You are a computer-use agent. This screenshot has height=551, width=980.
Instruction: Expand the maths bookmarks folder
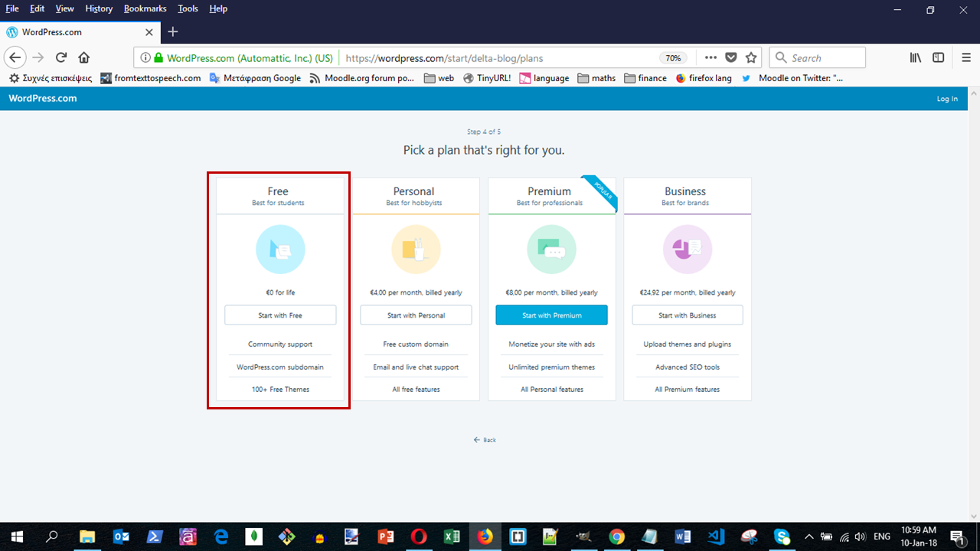[597, 78]
